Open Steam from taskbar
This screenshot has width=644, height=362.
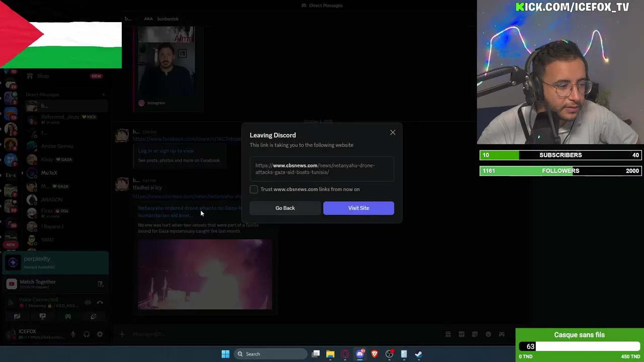(419, 354)
